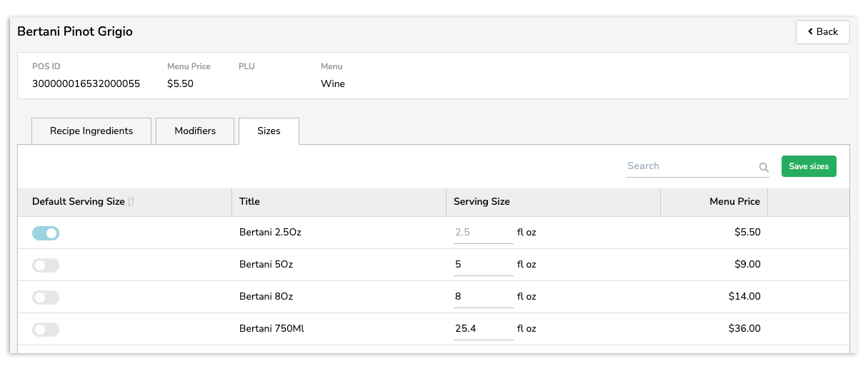The width and height of the screenshot is (868, 371).
Task: Click the search magnifier icon
Action: 764,168
